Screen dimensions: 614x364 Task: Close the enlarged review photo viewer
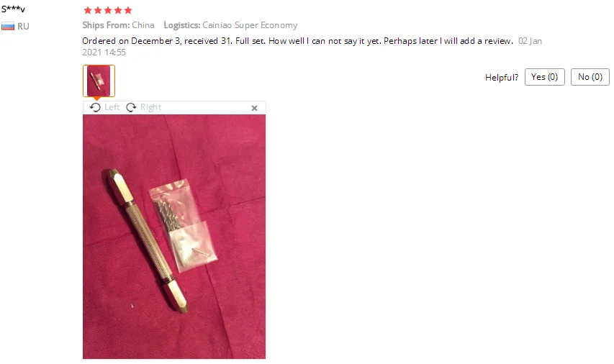click(254, 108)
